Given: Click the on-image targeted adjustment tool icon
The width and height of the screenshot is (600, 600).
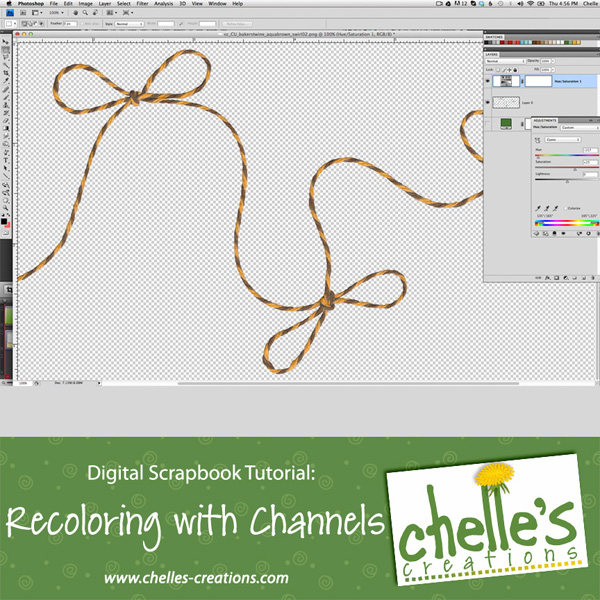Looking at the screenshot, I should click(x=537, y=140).
